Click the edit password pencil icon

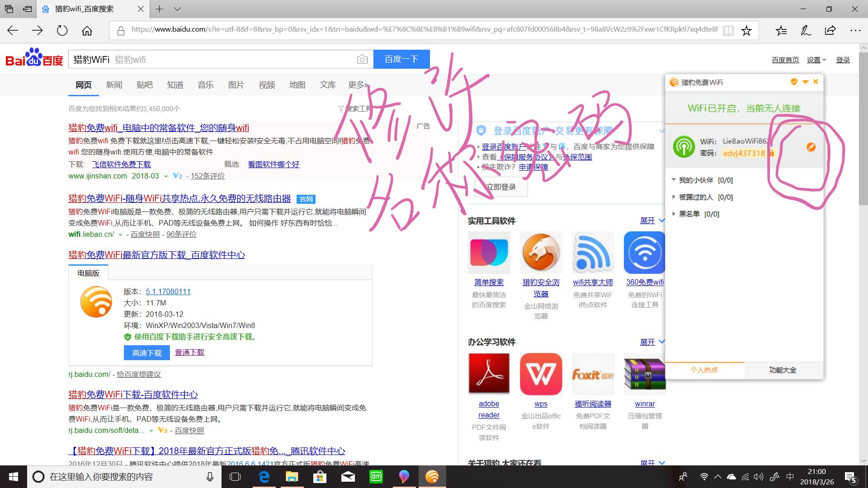tap(811, 147)
